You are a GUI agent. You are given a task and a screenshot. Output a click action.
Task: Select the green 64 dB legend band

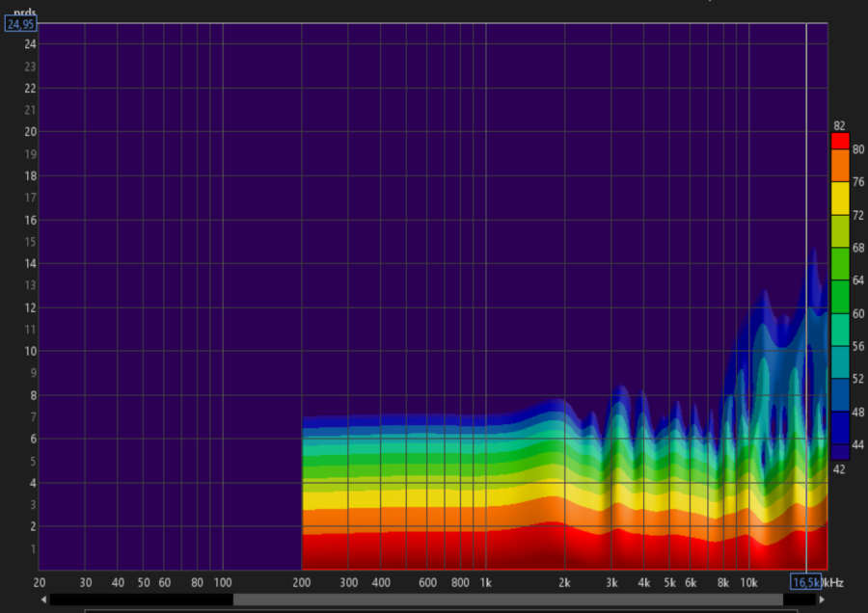coord(837,264)
